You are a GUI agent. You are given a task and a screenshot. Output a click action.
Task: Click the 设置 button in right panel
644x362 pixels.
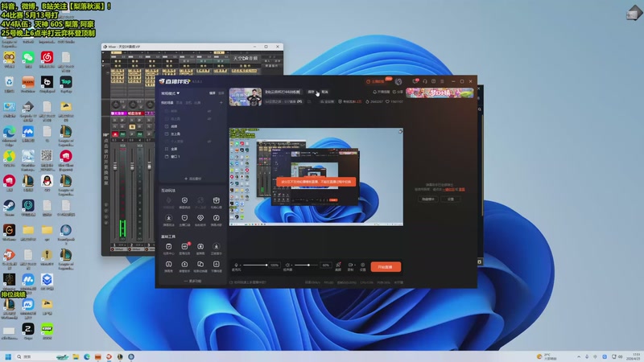[x=451, y=199]
